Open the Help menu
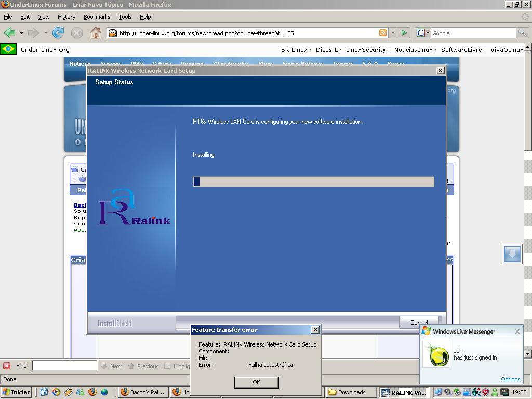 145,17
